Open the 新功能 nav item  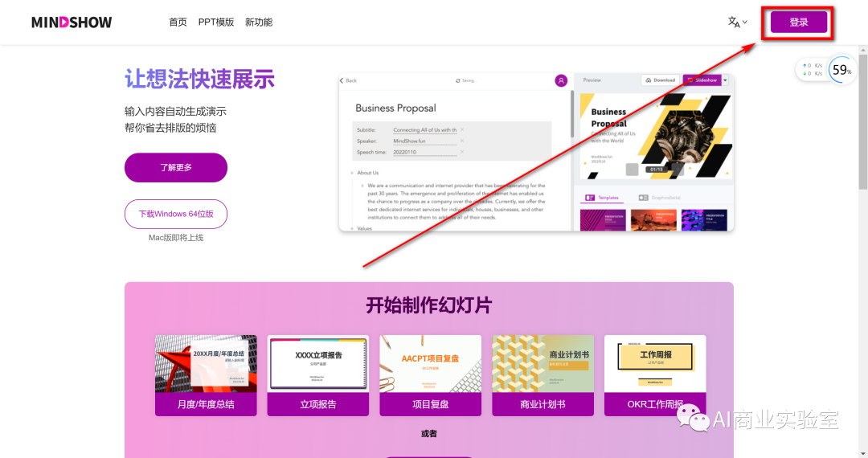(259, 22)
